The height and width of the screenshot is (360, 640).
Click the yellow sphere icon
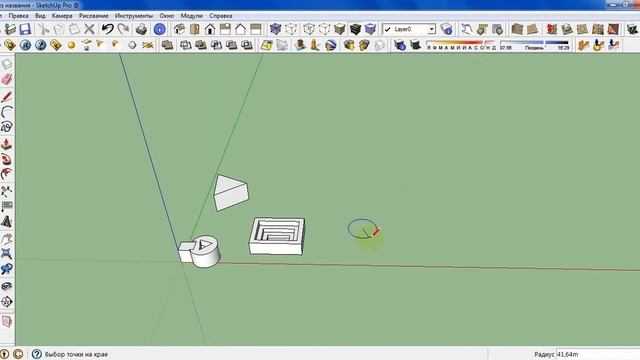click(x=71, y=45)
